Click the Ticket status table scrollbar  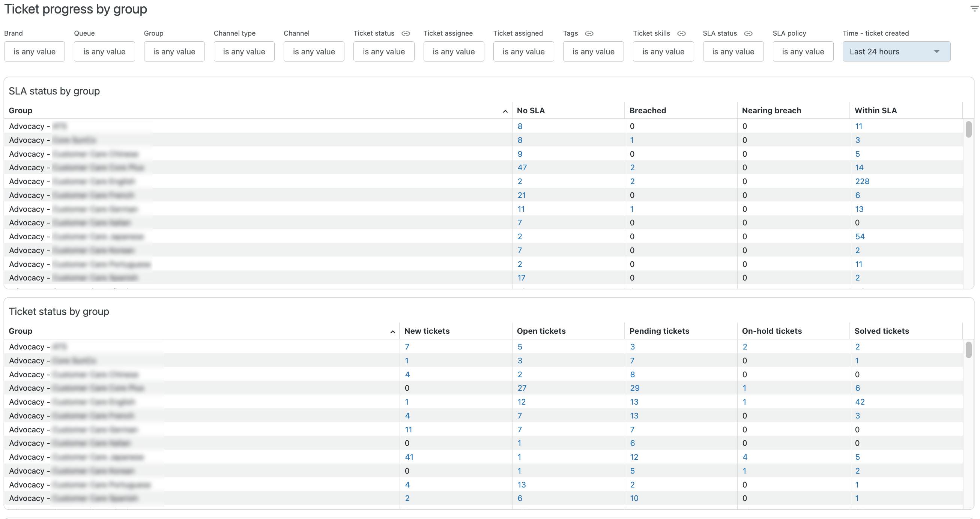[x=968, y=350]
